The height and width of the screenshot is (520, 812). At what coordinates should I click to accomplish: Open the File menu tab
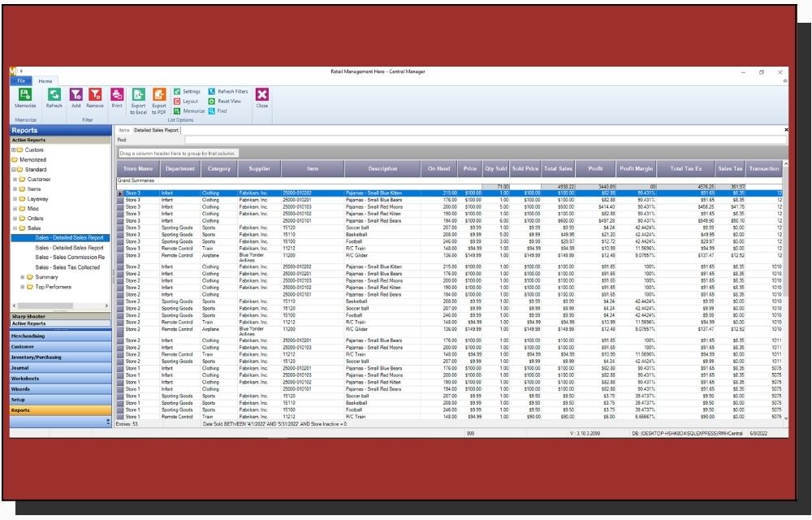pyautogui.click(x=21, y=80)
